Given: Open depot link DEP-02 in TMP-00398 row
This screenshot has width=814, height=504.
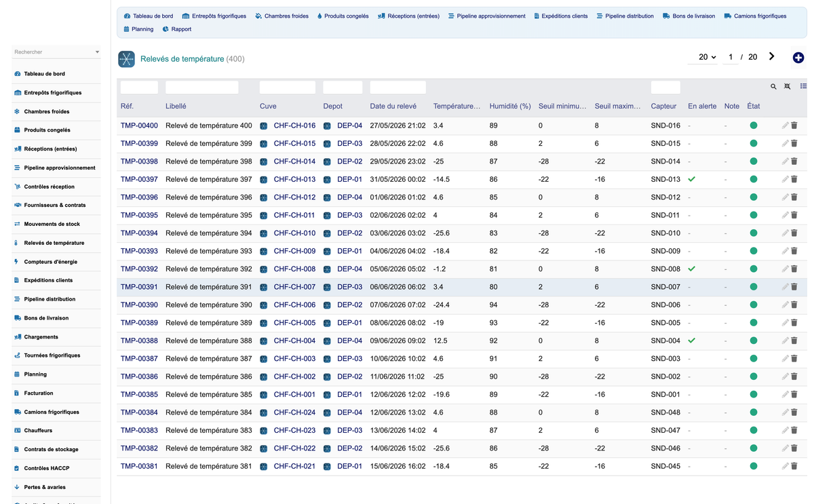Looking at the screenshot, I should (x=350, y=161).
